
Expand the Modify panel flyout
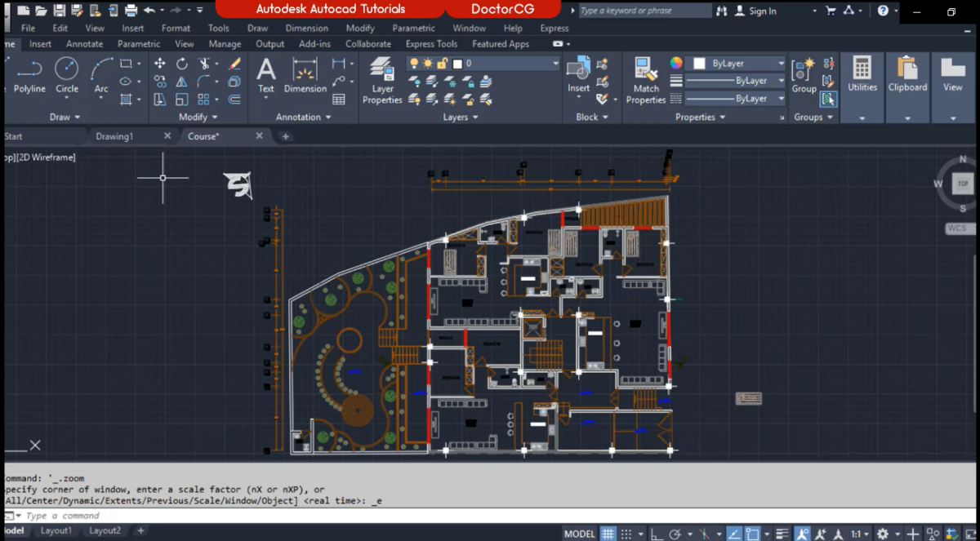coord(198,117)
